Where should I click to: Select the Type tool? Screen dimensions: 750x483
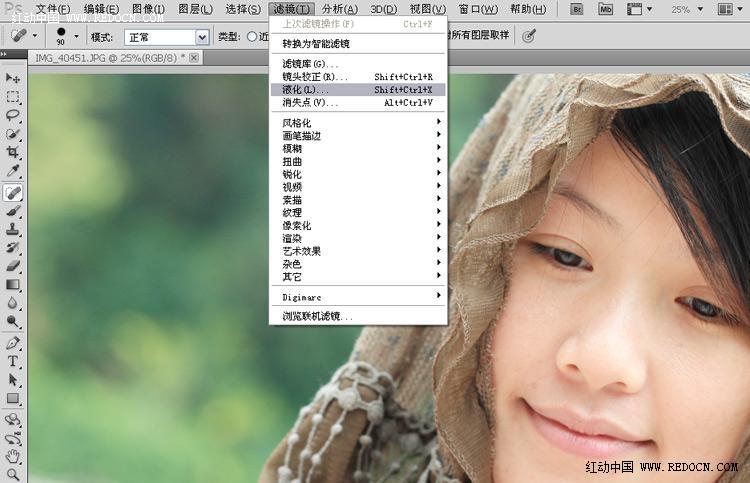tap(13, 362)
